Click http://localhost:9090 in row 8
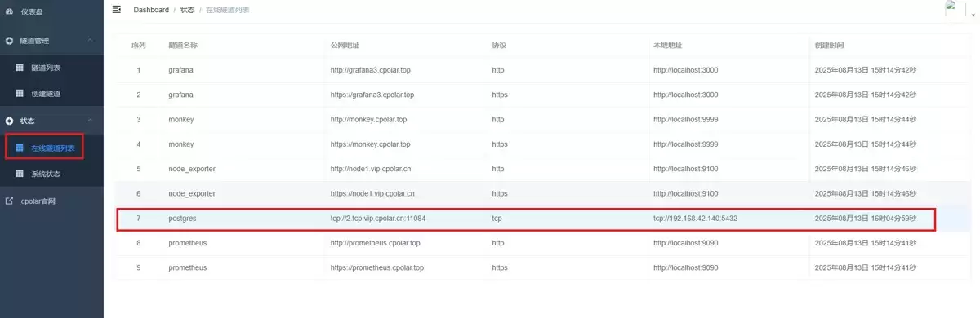This screenshot has width=980, height=318. click(x=685, y=243)
